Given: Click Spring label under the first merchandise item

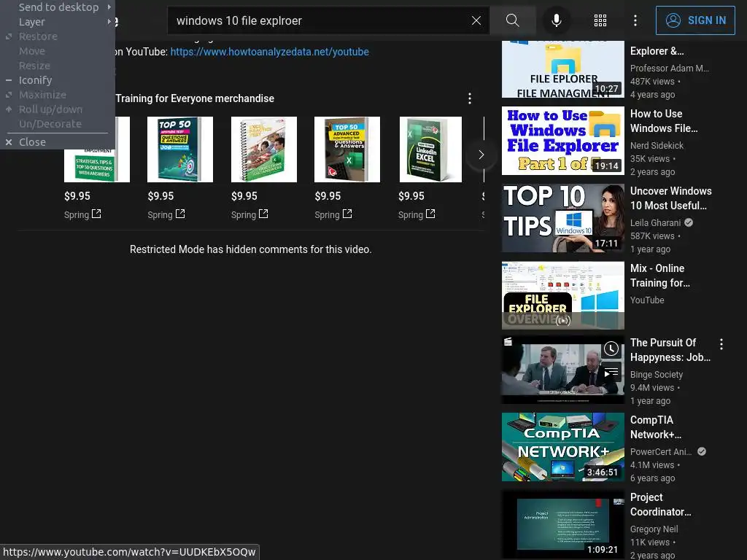Looking at the screenshot, I should coord(76,215).
